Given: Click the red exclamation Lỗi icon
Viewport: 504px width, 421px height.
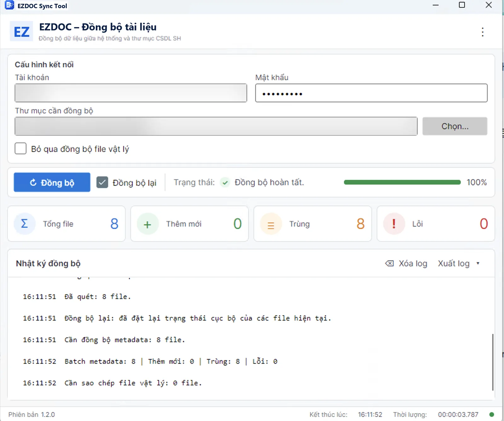Looking at the screenshot, I should pos(394,224).
